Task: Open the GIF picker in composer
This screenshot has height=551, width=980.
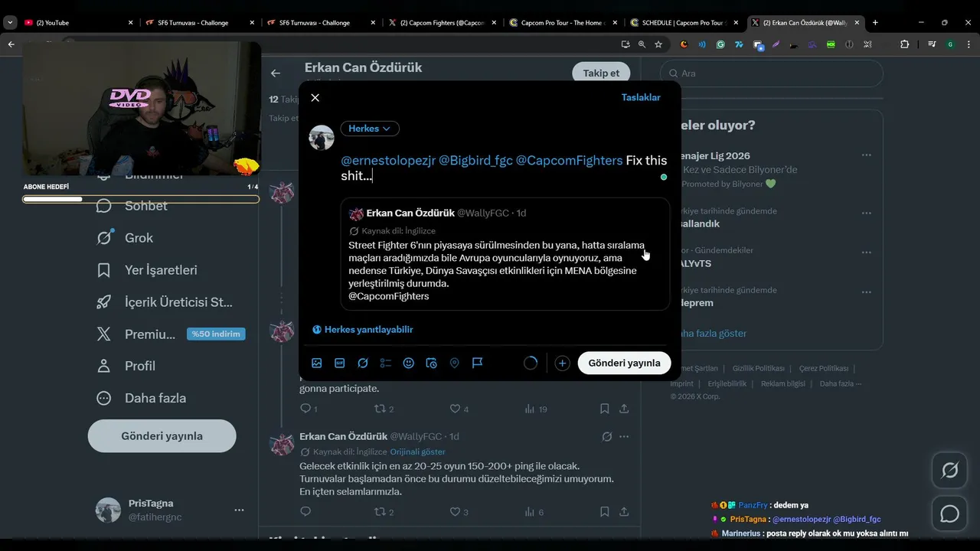Action: [340, 363]
